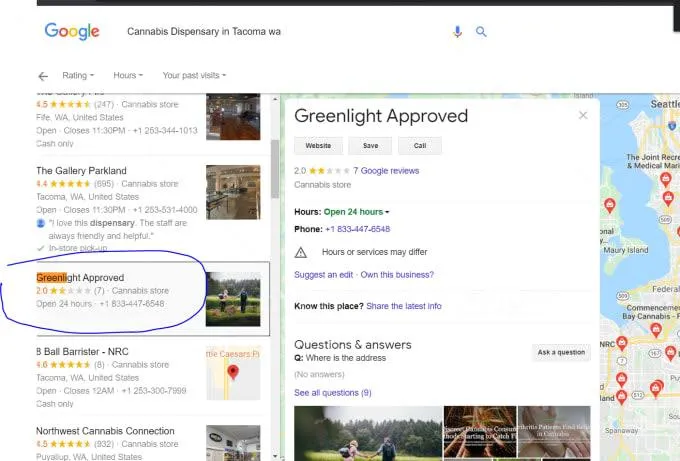680x461 pixels.
Task: Click the results list scroll-up arrow
Action: 275,99
